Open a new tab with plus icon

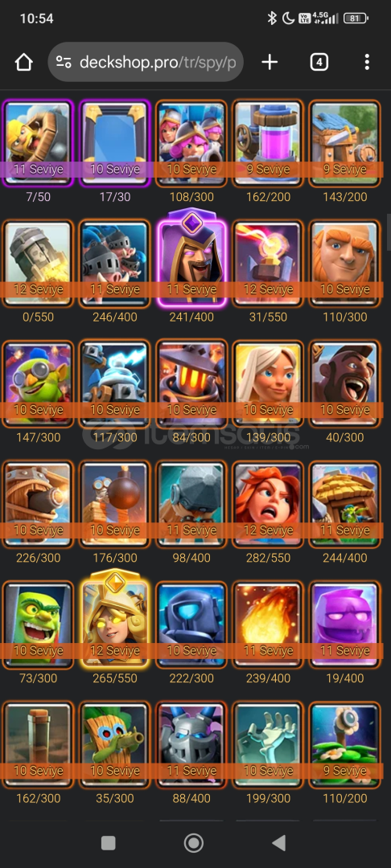[x=270, y=62]
